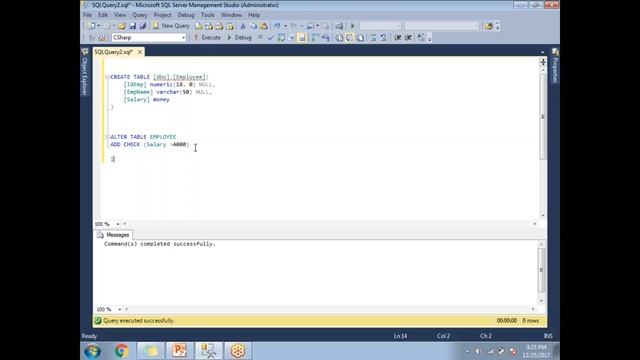
Task: Click the New Query button
Action: [x=171, y=26]
